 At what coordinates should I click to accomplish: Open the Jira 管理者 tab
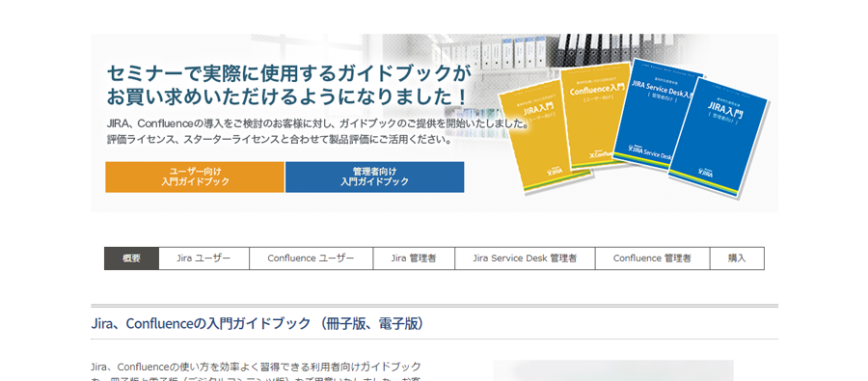click(414, 259)
